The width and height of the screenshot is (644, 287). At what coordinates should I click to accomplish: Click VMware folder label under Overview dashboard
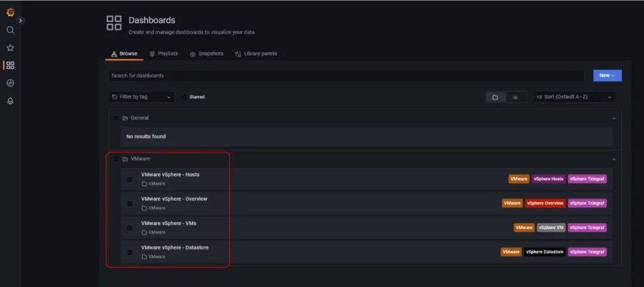tap(154, 208)
